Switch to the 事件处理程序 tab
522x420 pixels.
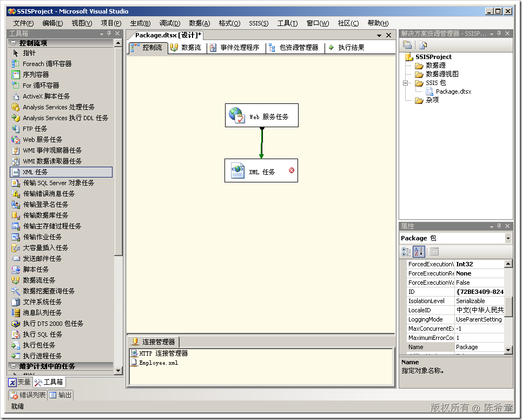point(235,48)
